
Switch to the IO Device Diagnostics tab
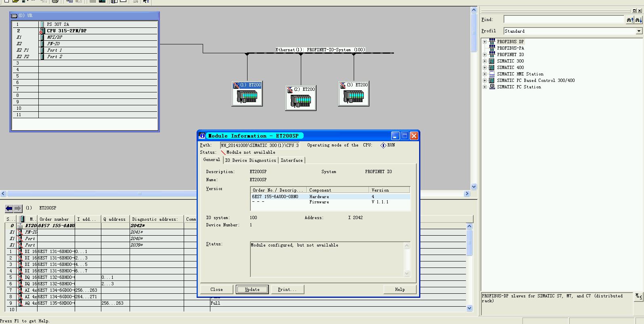[250, 160]
